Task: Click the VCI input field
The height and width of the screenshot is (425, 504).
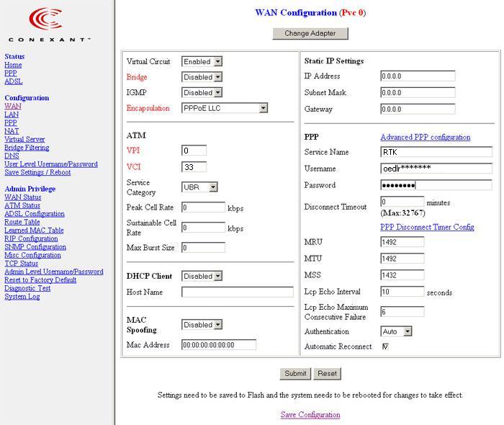Action: [x=194, y=167]
